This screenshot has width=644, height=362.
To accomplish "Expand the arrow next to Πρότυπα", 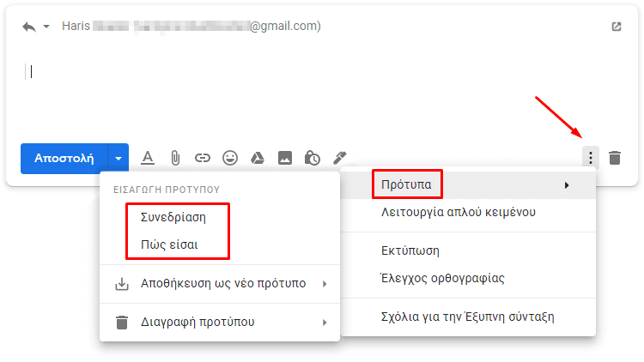I will click(567, 185).
